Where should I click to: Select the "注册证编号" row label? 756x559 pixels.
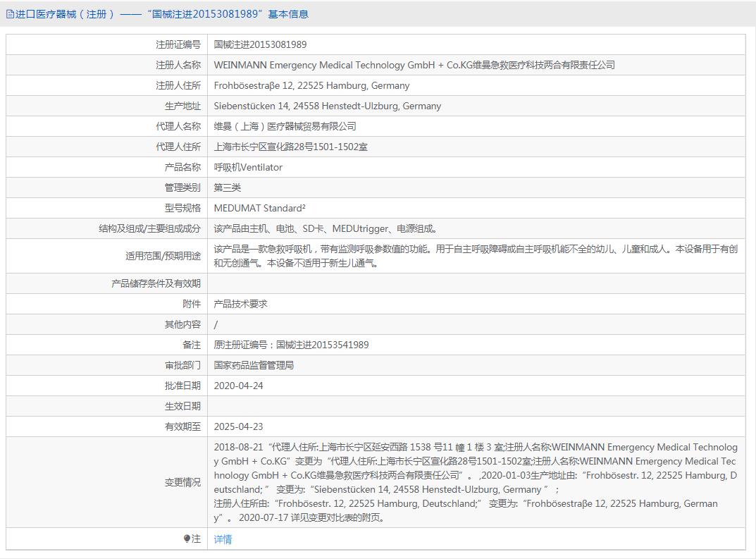(178, 45)
